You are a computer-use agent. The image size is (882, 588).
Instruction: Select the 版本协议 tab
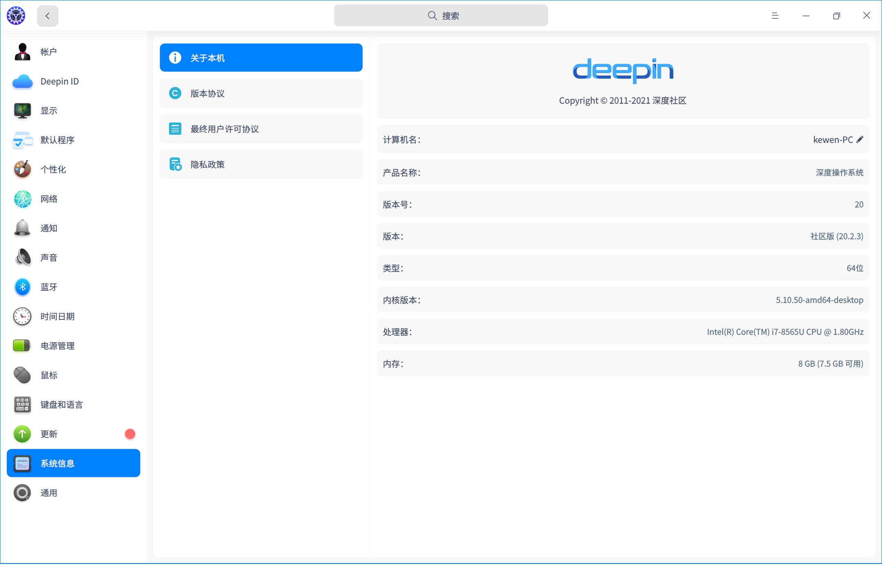coord(261,94)
